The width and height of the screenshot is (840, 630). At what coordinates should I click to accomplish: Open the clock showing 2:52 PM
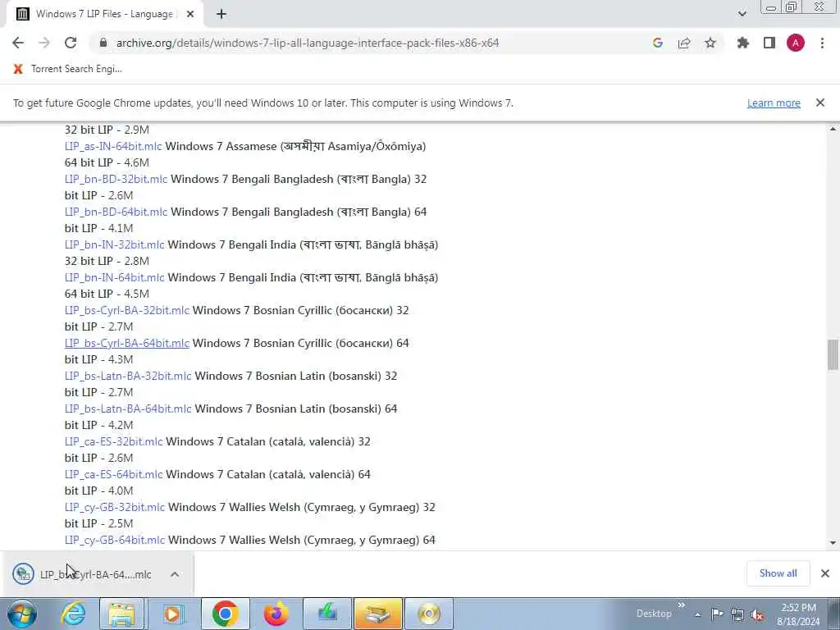pos(798,614)
